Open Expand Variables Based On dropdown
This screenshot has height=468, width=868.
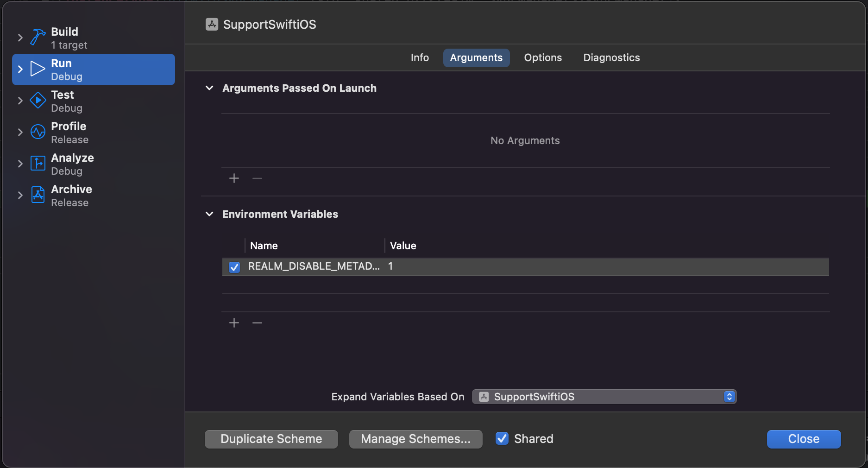click(604, 397)
